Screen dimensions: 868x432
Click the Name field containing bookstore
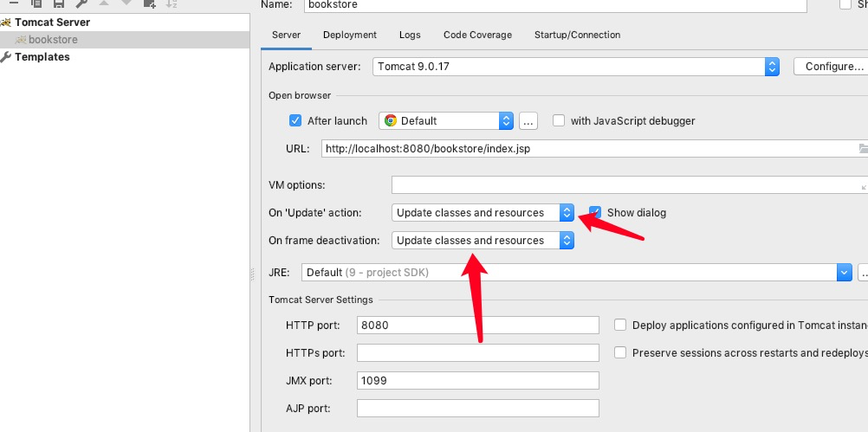(x=555, y=5)
